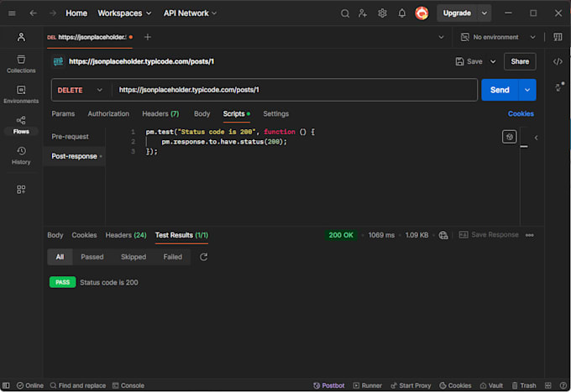Screen dimensions: 571x392
Task: Open History in the sidebar
Action: point(21,155)
